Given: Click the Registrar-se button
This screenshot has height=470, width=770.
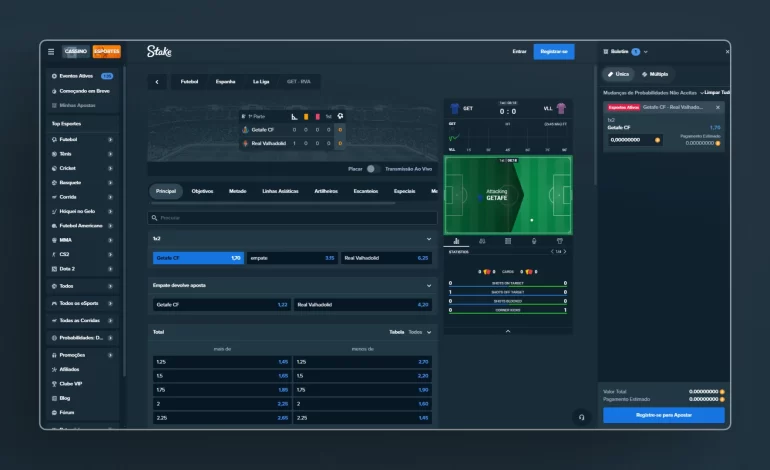Looking at the screenshot, I should click(554, 52).
